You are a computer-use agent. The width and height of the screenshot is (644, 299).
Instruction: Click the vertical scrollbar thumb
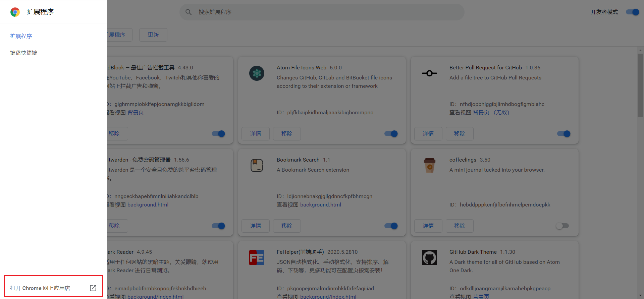[x=640, y=85]
